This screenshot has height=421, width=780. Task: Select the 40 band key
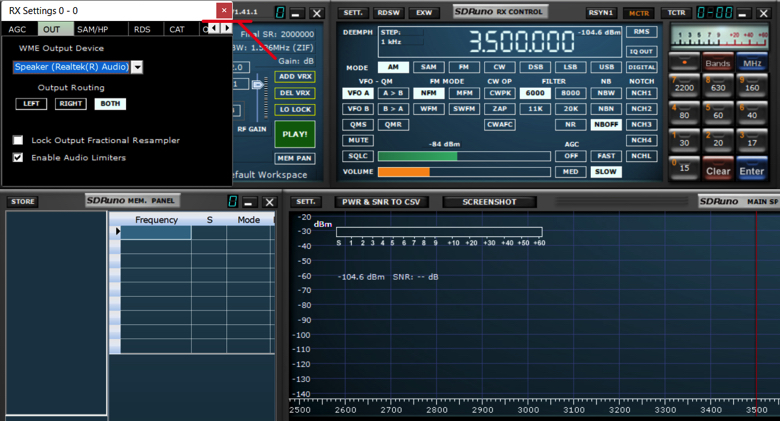[752, 114]
